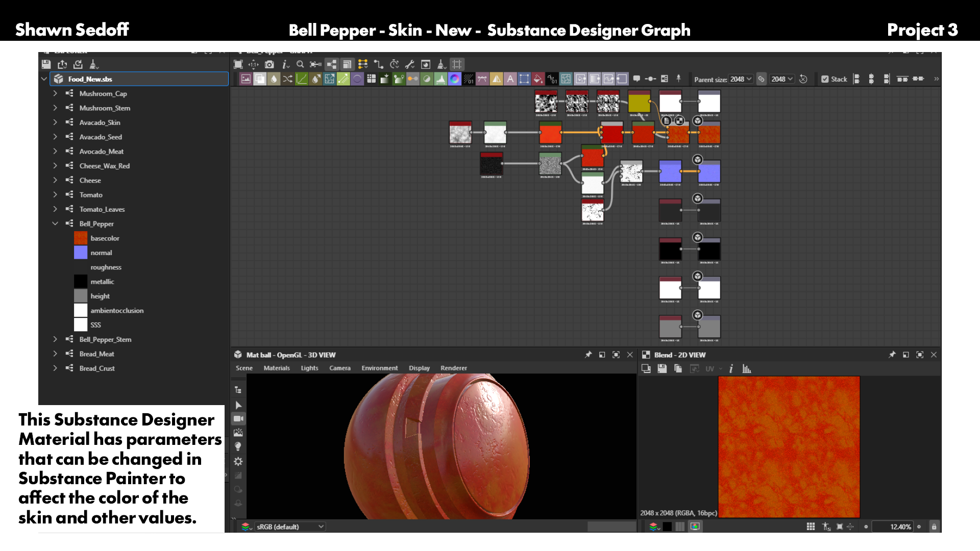Select the wrench tools icon in graph toolbar

coord(410,64)
